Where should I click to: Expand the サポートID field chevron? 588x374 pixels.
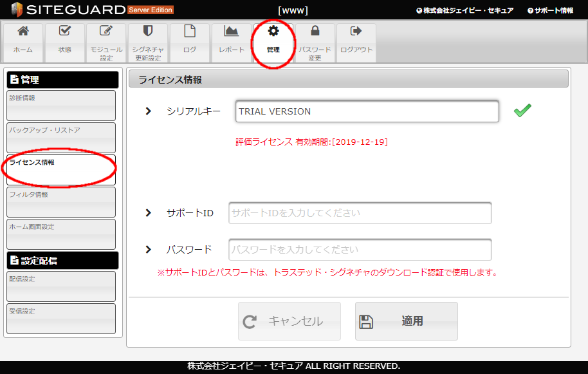pyautogui.click(x=149, y=212)
